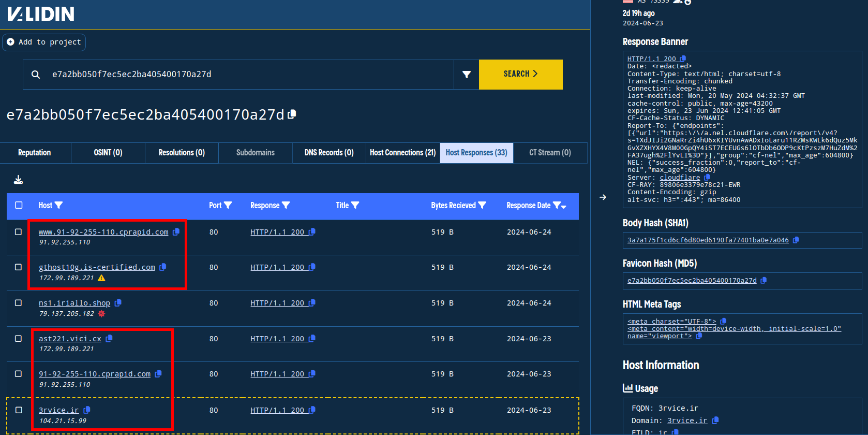This screenshot has width=868, height=435.
Task: Check the ns1.iriallo.shop row
Action: [x=19, y=303]
